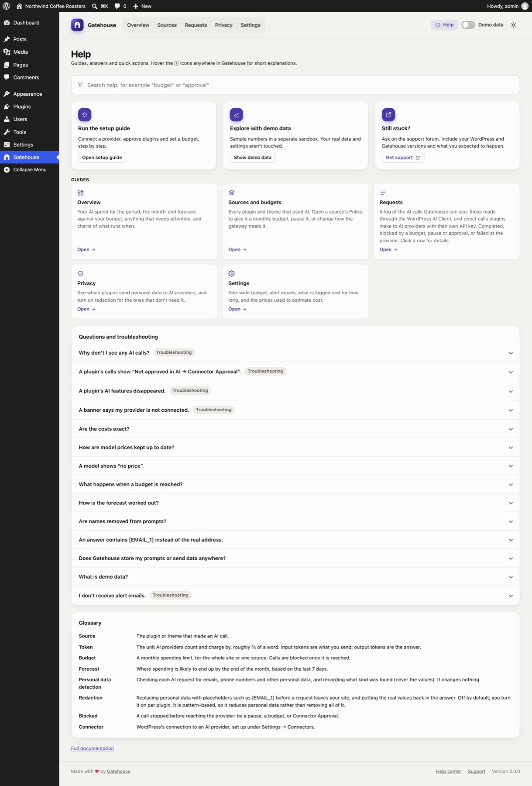The height and width of the screenshot is (786, 532).
Task: Open Comments in the WordPress sidebar
Action: click(x=30, y=77)
